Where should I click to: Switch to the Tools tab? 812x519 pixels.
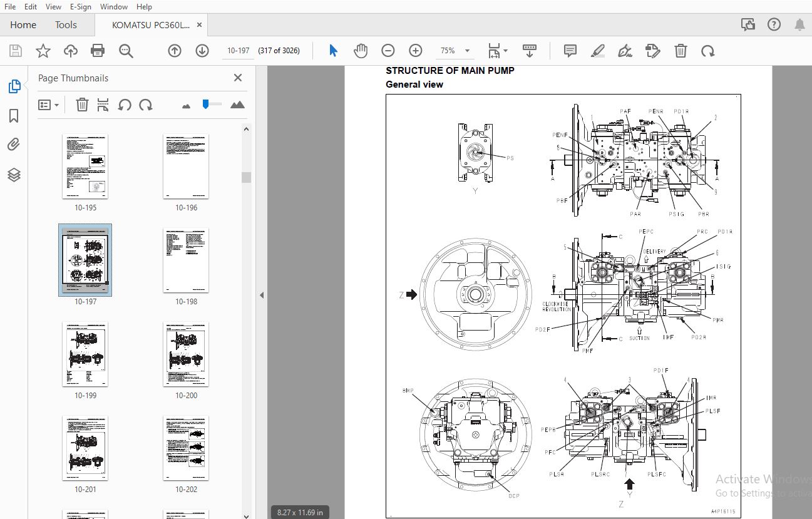point(66,25)
